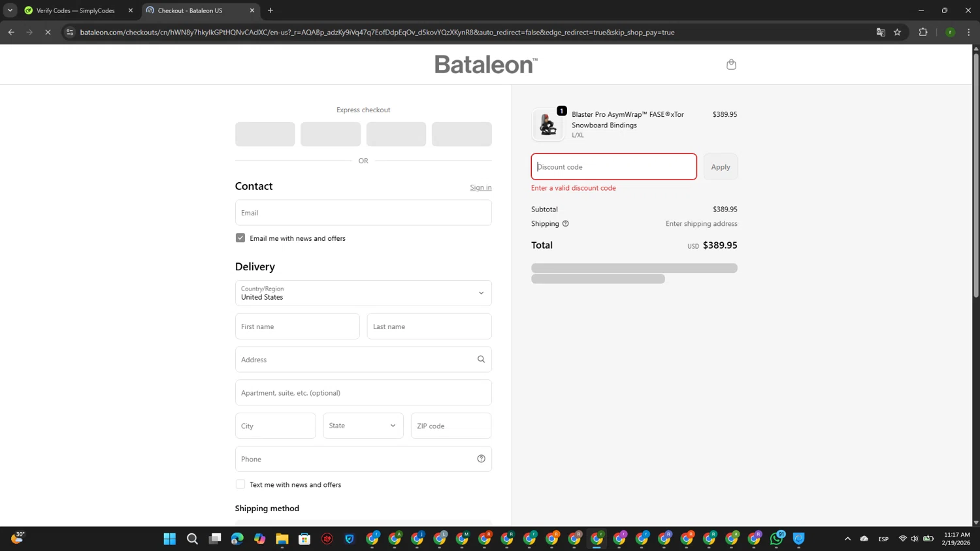
Task: Open Microsoft Store from the taskbar
Action: (304, 539)
